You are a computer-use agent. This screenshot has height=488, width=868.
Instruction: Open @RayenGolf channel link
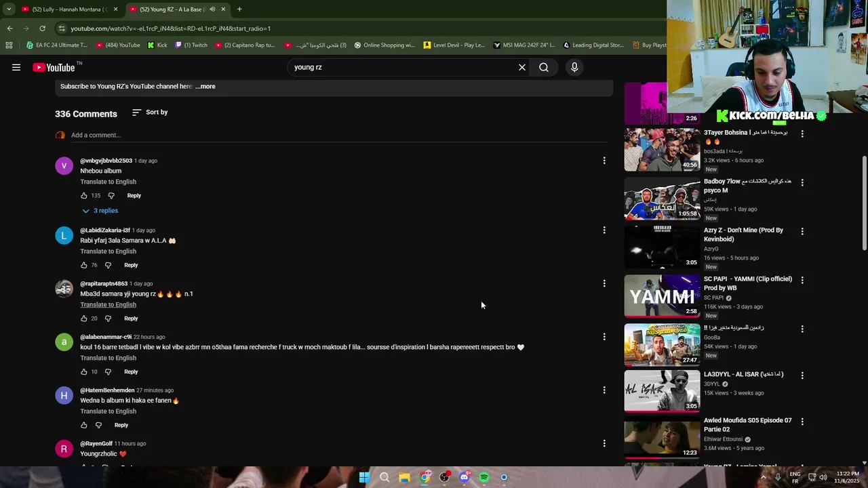(96, 444)
